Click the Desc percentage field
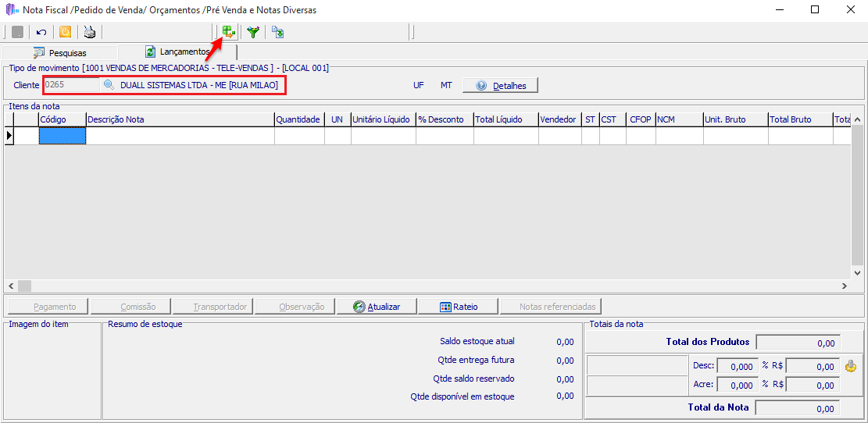The width and height of the screenshot is (868, 423). coord(736,366)
